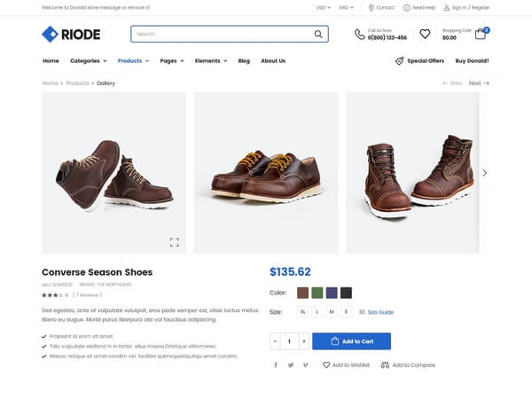Go to About Us page

tap(273, 60)
